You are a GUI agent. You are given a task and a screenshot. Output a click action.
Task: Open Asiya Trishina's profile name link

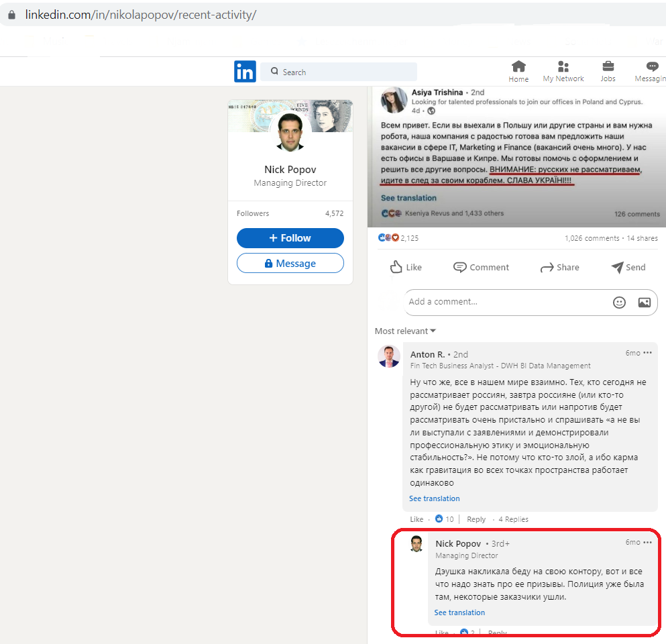click(x=437, y=92)
